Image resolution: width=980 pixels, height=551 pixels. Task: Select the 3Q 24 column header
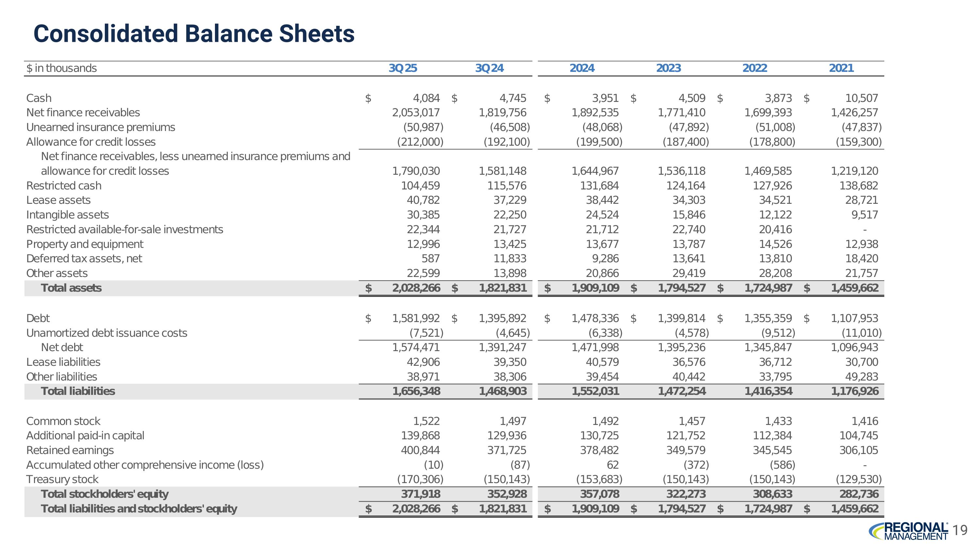coord(489,68)
